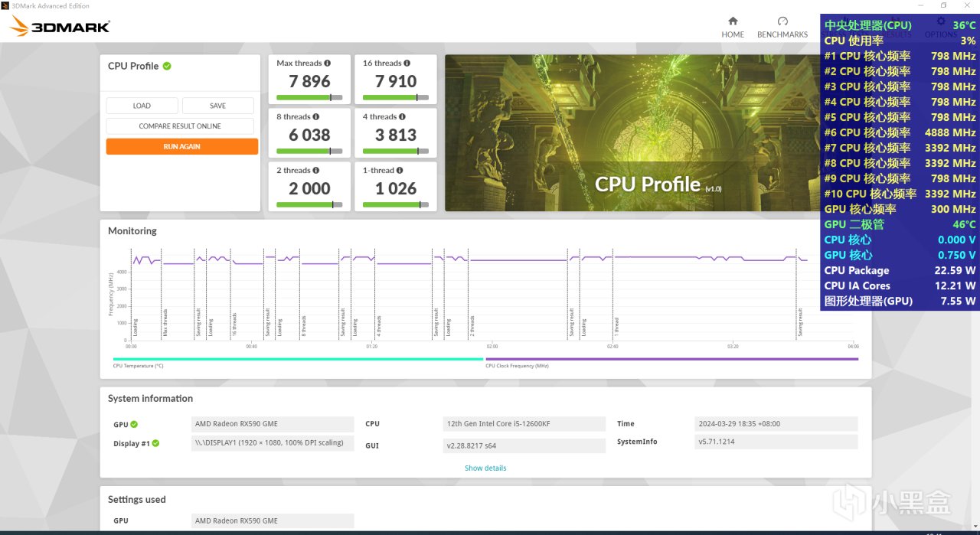The image size is (980, 535).
Task: Click the green check beside GPU label
Action: (134, 424)
